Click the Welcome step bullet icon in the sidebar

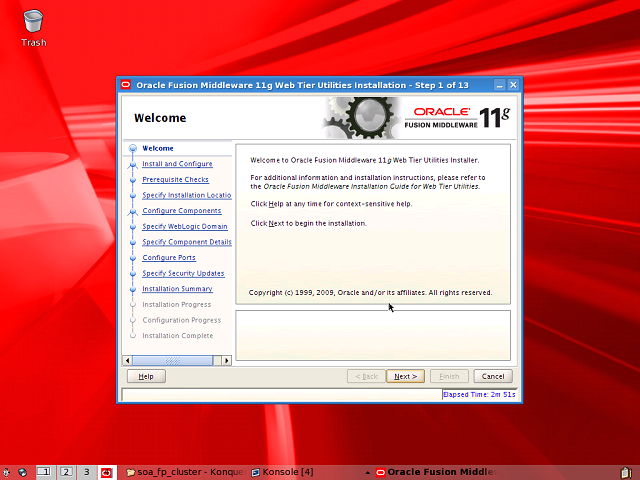(133, 148)
